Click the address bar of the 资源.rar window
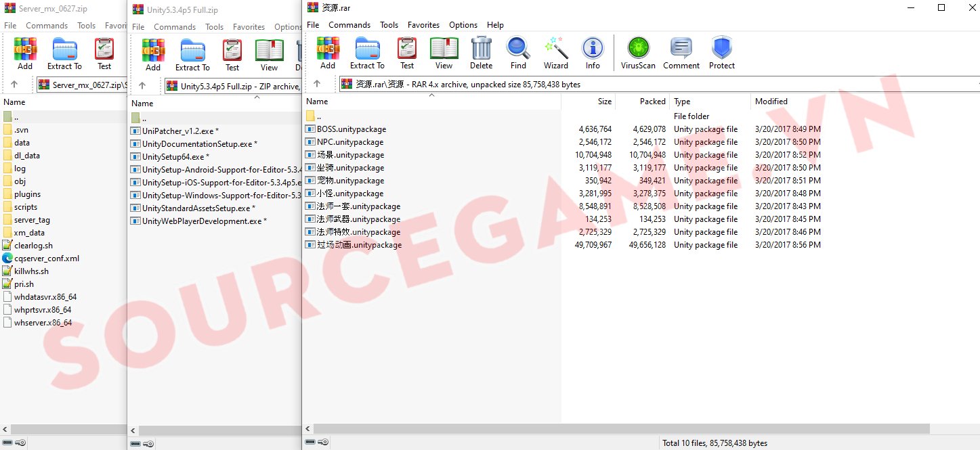Image resolution: width=980 pixels, height=450 pixels. click(x=660, y=84)
